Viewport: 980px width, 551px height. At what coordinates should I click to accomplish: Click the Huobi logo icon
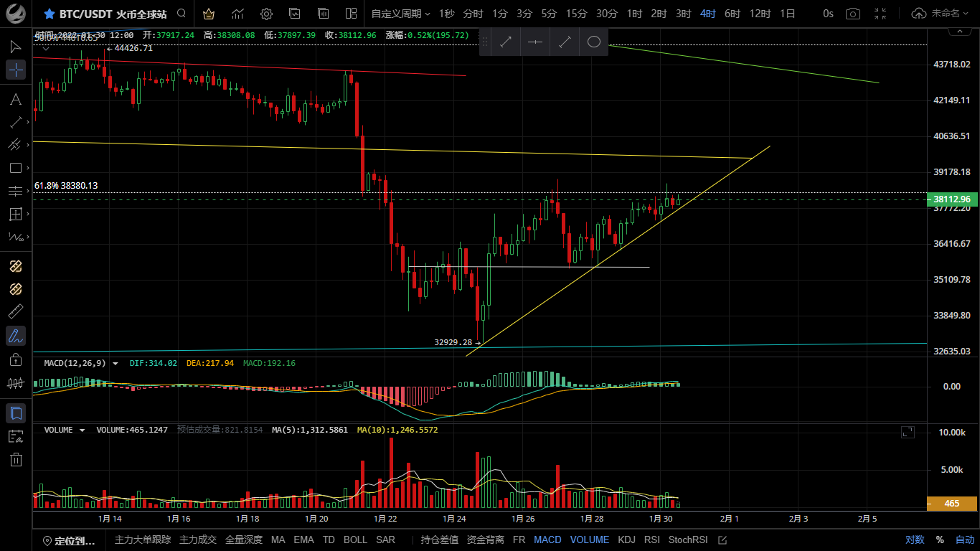point(17,14)
